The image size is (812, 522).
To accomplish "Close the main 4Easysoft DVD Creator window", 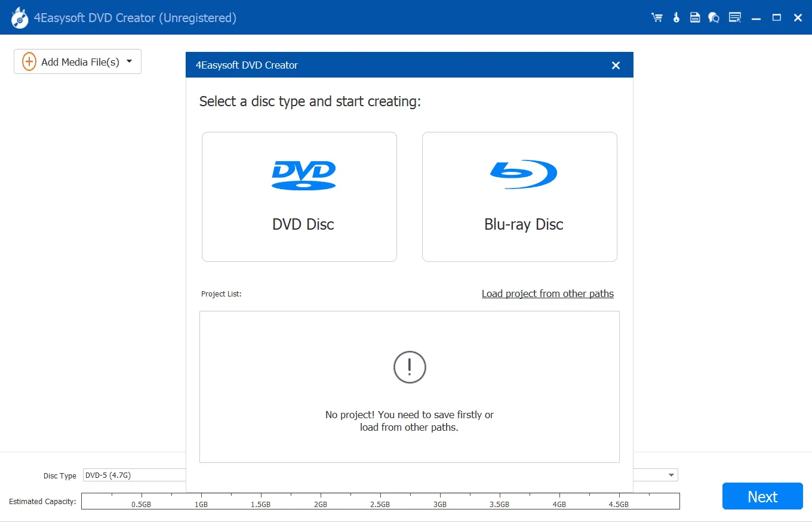I will 798,18.
